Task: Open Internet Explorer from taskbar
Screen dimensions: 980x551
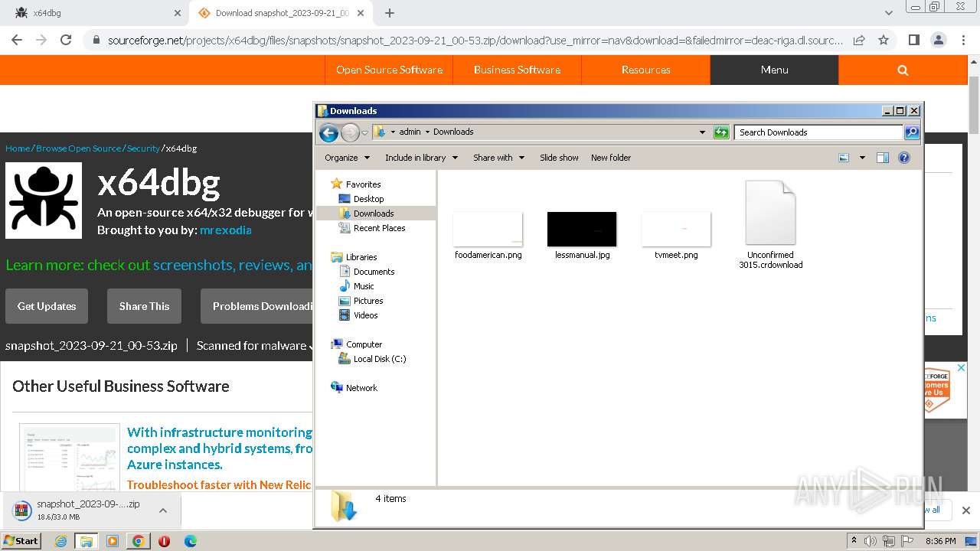Action: coord(60,541)
